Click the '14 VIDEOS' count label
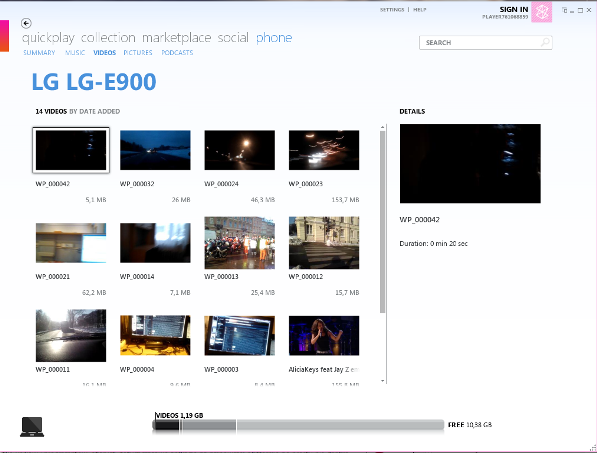Image resolution: width=597 pixels, height=453 pixels. [51, 112]
